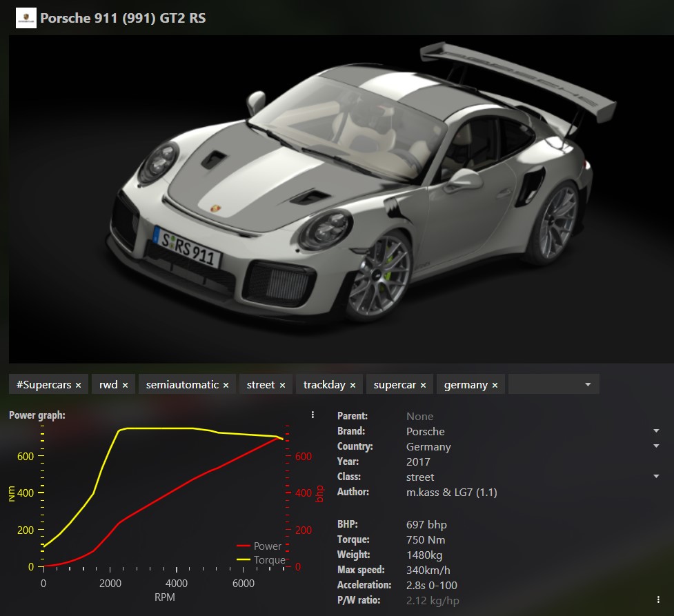The width and height of the screenshot is (674, 616).
Task: Click the Parent value None
Action: (x=419, y=416)
